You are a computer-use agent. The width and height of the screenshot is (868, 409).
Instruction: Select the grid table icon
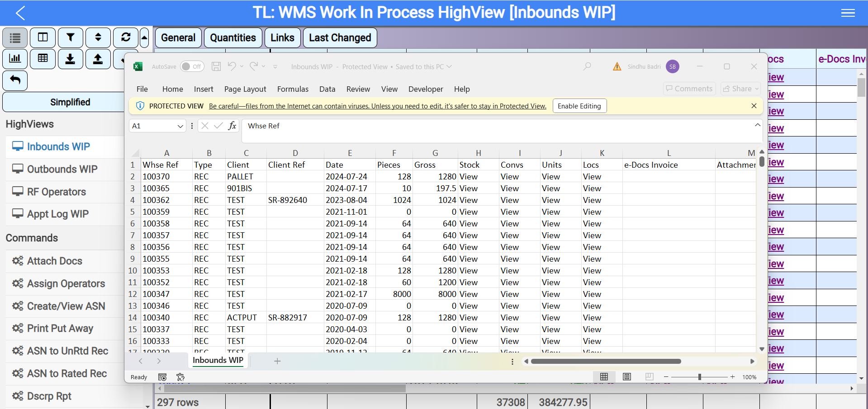pos(43,59)
